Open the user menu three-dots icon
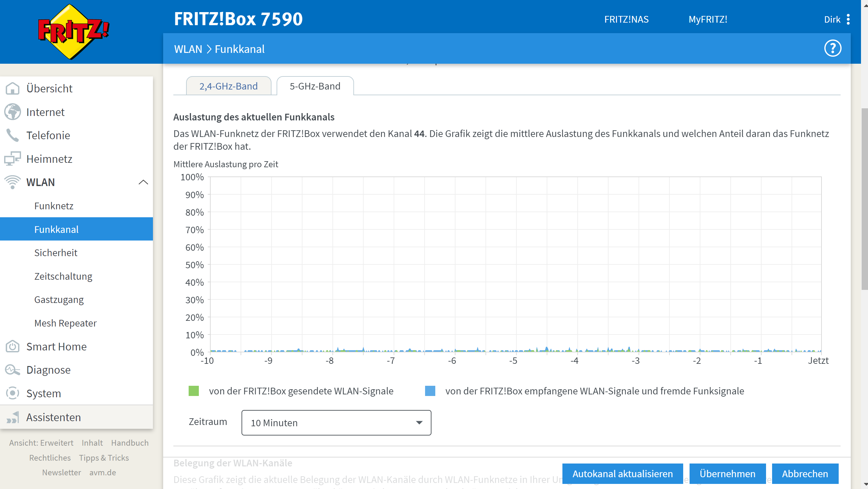The width and height of the screenshot is (868, 489). [x=848, y=19]
